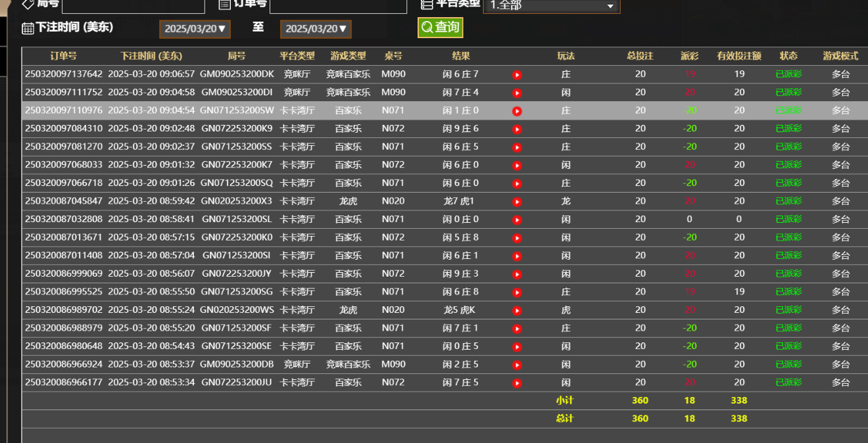Click the 下注时间 (美东) column header
868x443 pixels.
pyautogui.click(x=151, y=56)
